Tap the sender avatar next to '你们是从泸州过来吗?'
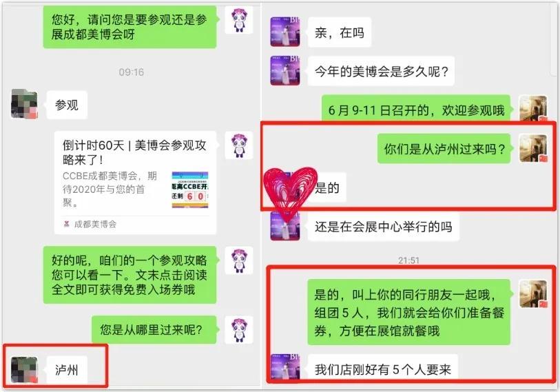Viewport: 560px width, 392px height. [533, 148]
